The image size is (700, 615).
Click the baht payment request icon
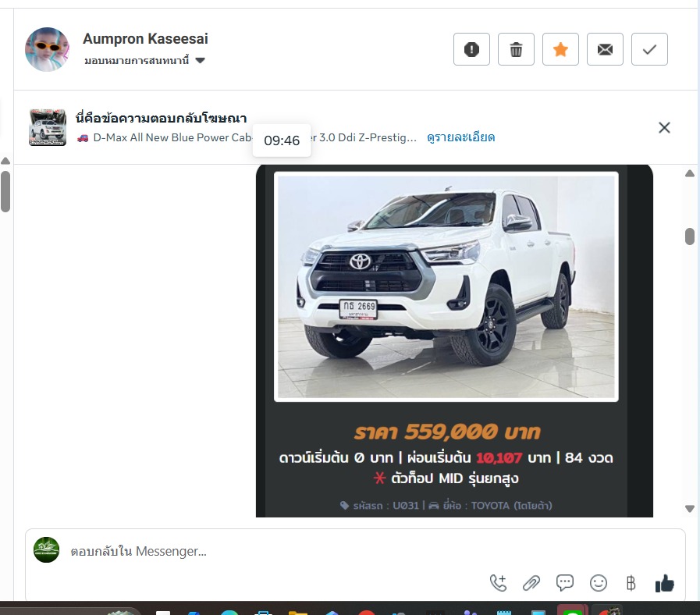[x=631, y=583]
